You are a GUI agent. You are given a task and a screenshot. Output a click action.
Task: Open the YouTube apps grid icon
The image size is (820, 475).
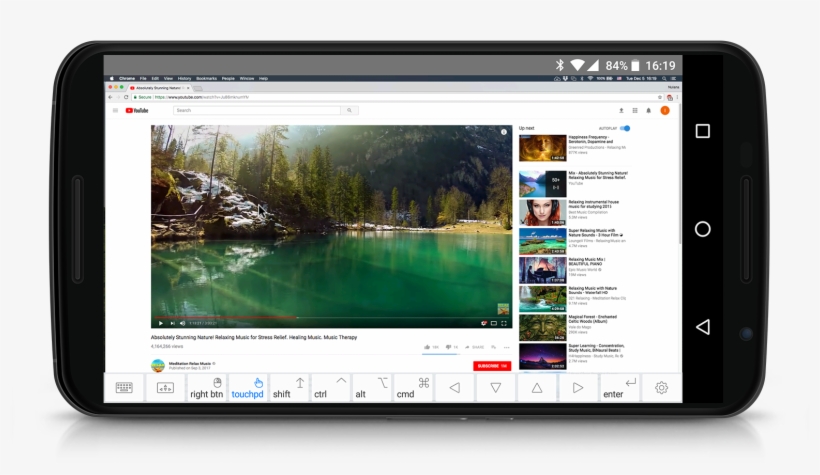pos(635,110)
